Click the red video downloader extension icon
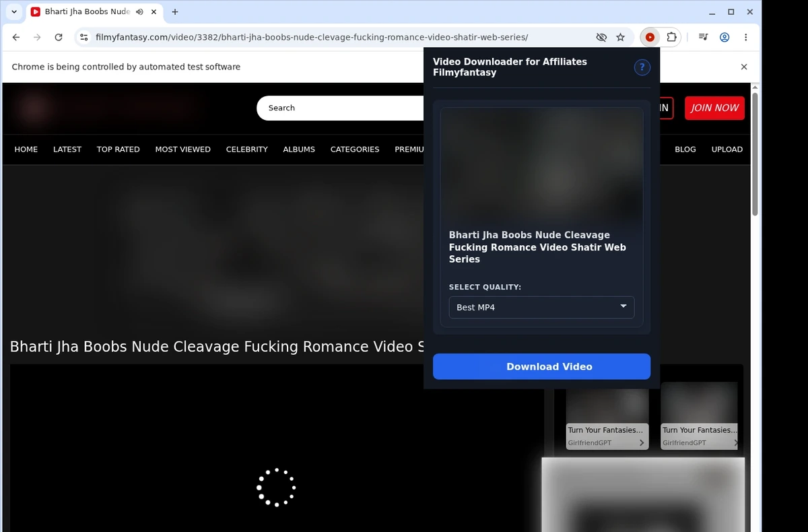Viewport: 808px width, 532px height. (x=650, y=38)
